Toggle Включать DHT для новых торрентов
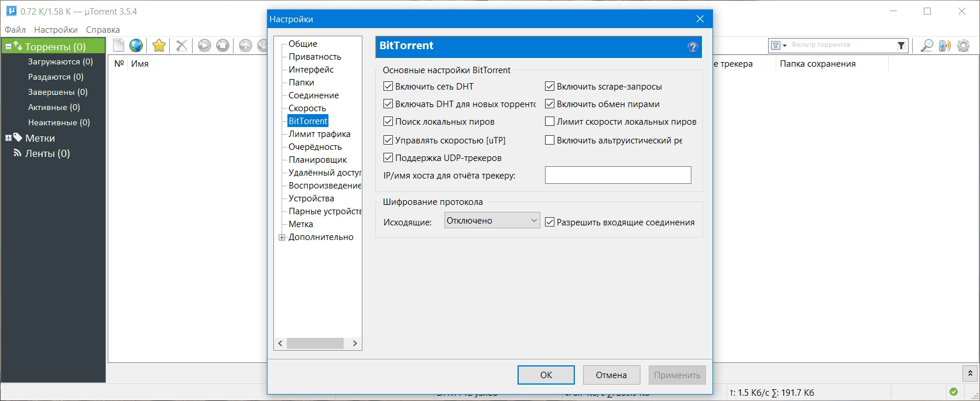Image resolution: width=980 pixels, height=401 pixels. point(388,104)
